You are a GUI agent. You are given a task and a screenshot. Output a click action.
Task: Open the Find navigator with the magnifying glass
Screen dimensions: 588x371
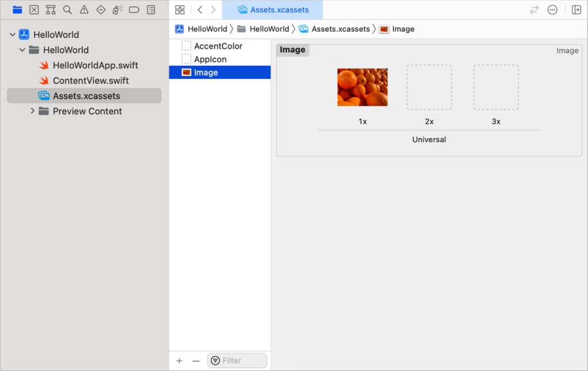click(x=67, y=10)
